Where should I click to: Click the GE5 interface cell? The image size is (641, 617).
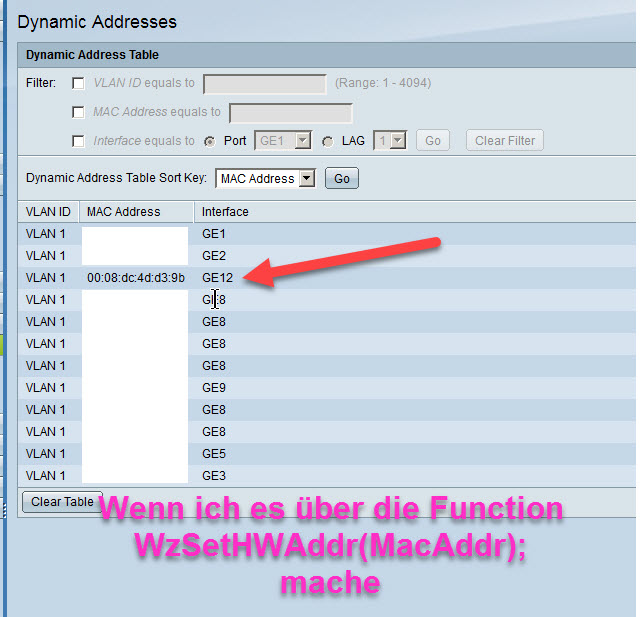(x=214, y=454)
